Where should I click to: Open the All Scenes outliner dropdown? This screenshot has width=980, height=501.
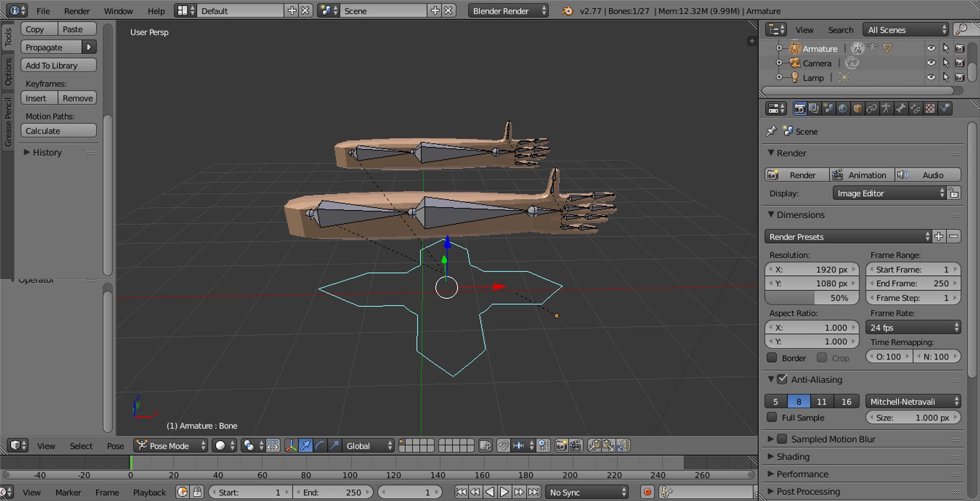click(906, 30)
